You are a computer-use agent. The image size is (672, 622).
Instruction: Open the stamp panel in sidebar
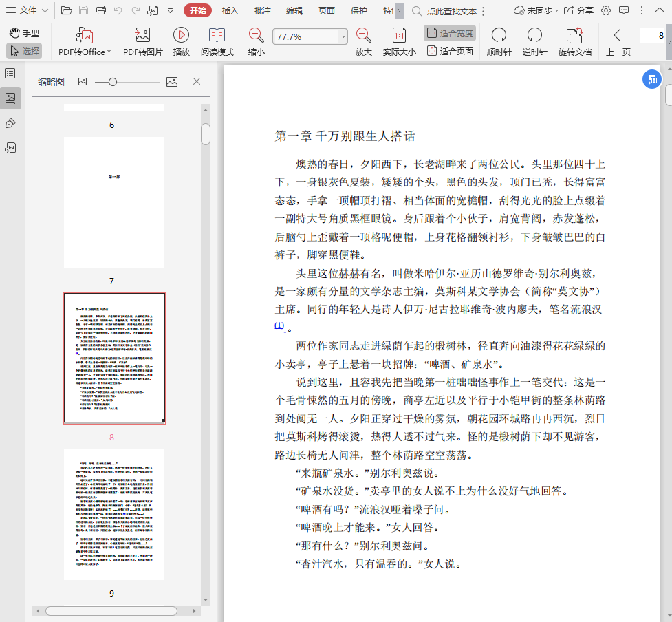[10, 123]
